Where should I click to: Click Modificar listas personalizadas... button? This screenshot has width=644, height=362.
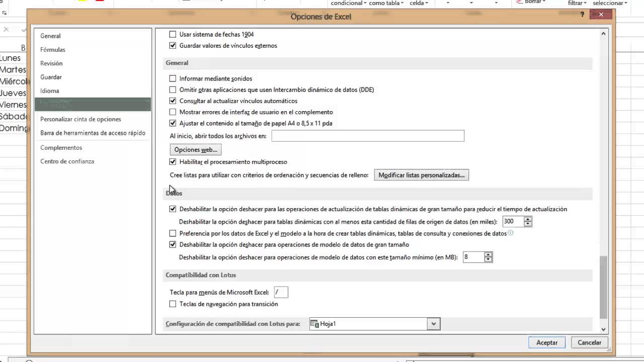pyautogui.click(x=421, y=175)
